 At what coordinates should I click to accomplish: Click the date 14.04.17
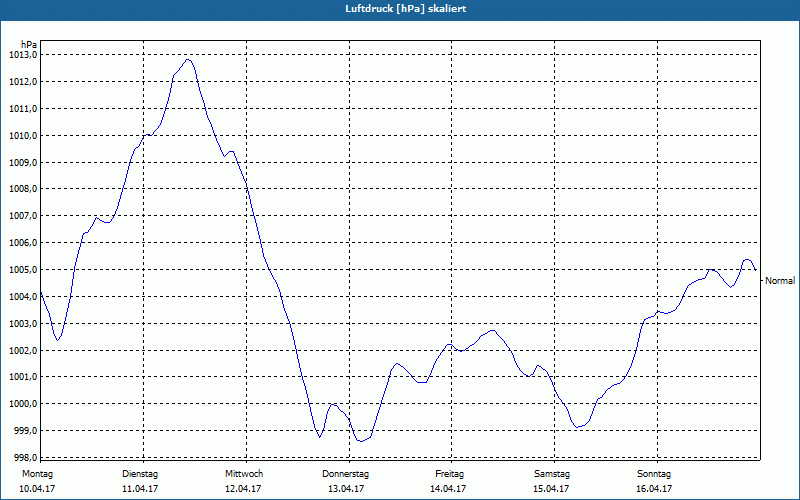click(448, 489)
